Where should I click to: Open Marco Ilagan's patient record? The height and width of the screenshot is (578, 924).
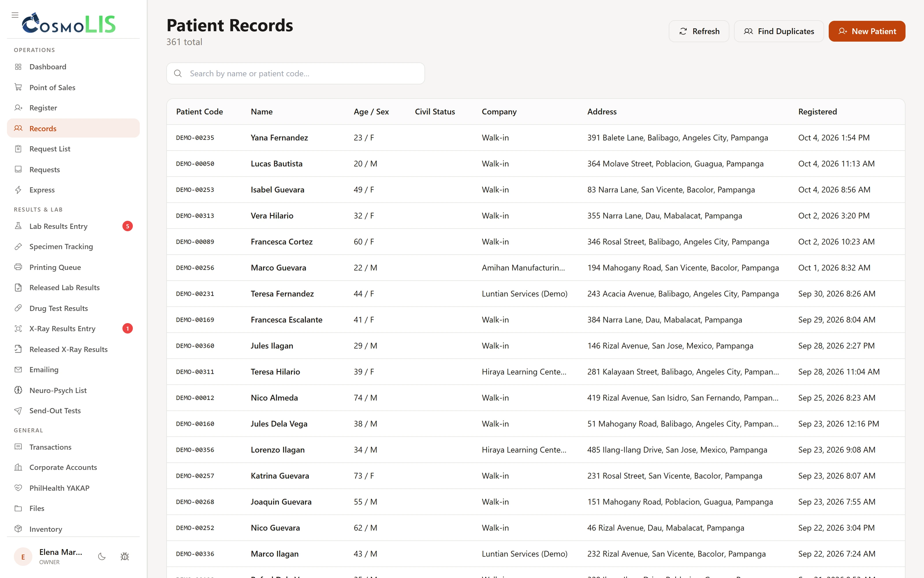coord(536,553)
